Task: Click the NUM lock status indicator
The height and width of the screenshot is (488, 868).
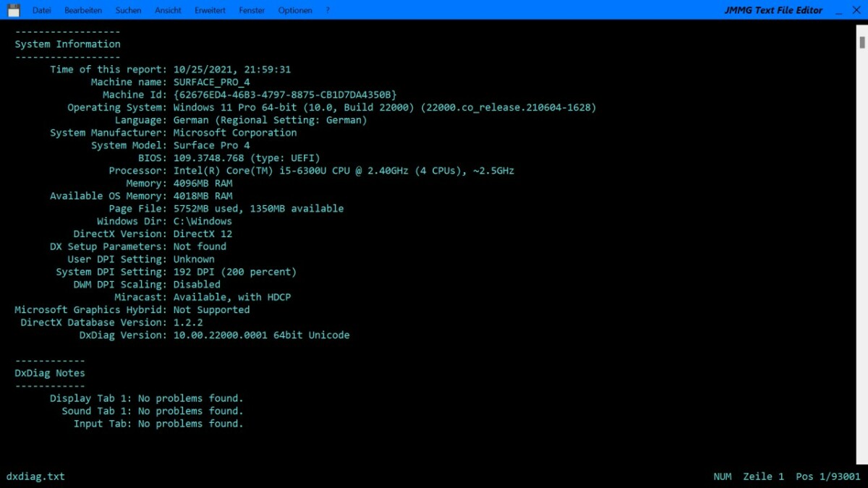Action: [723, 476]
